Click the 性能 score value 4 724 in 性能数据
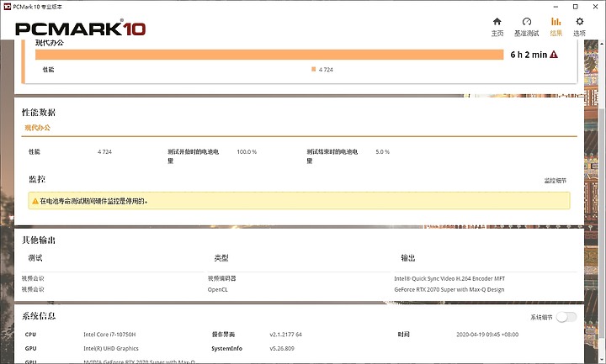 (x=104, y=151)
